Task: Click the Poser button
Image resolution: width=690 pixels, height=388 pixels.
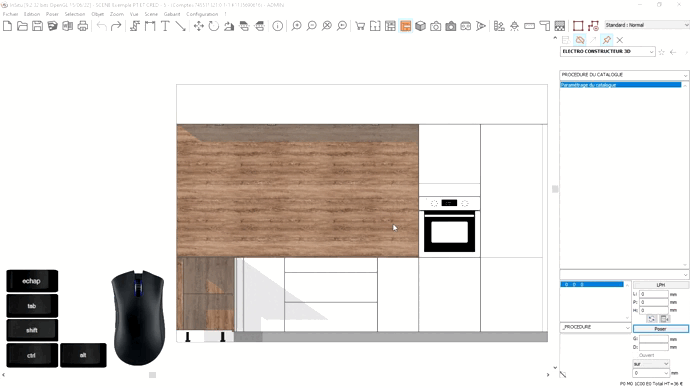Action: click(661, 329)
